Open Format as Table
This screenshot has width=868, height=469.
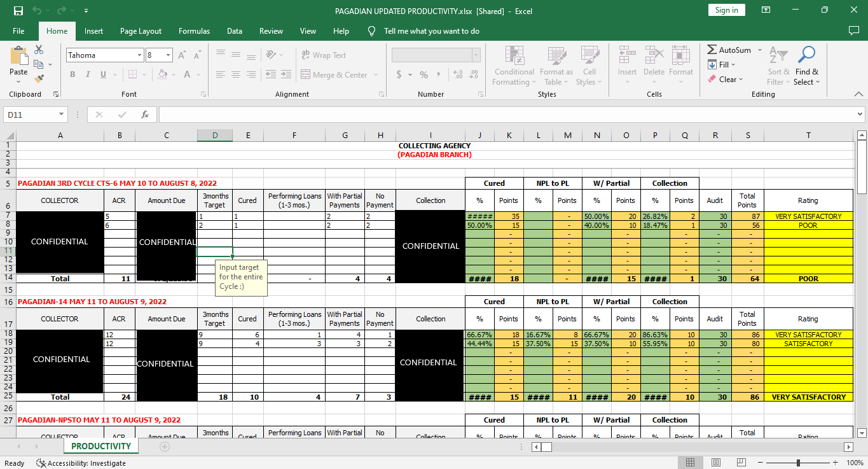pyautogui.click(x=556, y=66)
